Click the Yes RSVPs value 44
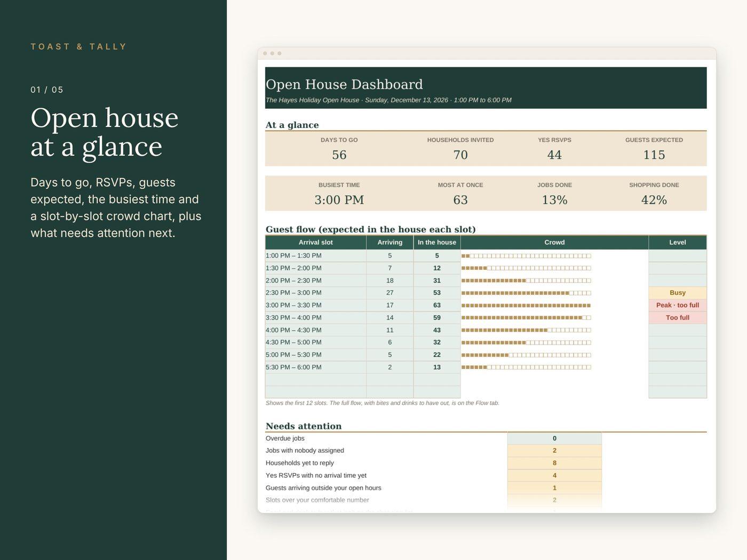Viewport: 747px width, 560px height. [554, 155]
